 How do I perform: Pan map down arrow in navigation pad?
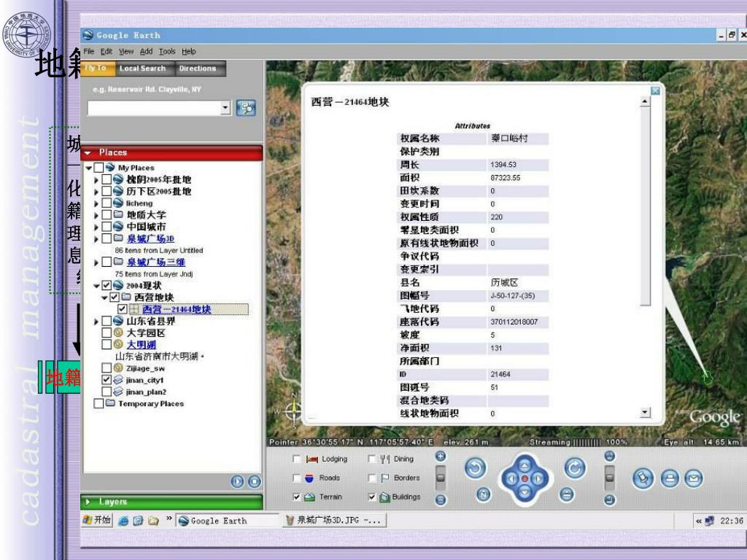click(x=524, y=492)
